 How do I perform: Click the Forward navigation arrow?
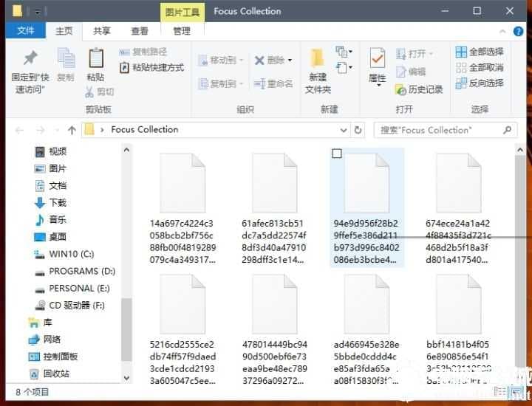click(41, 130)
